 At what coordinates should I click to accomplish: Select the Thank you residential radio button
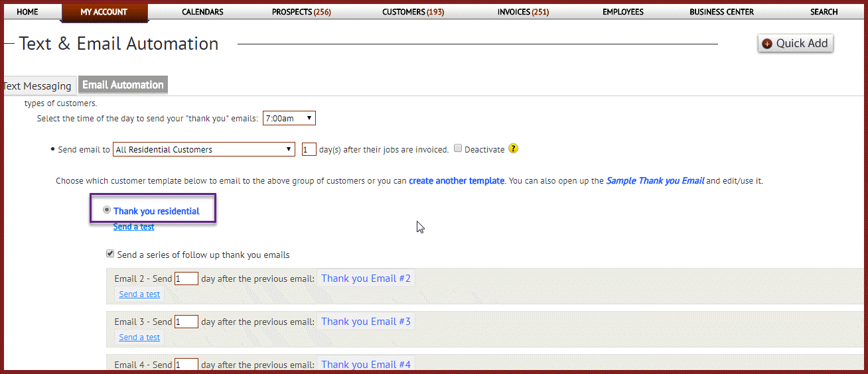click(107, 210)
